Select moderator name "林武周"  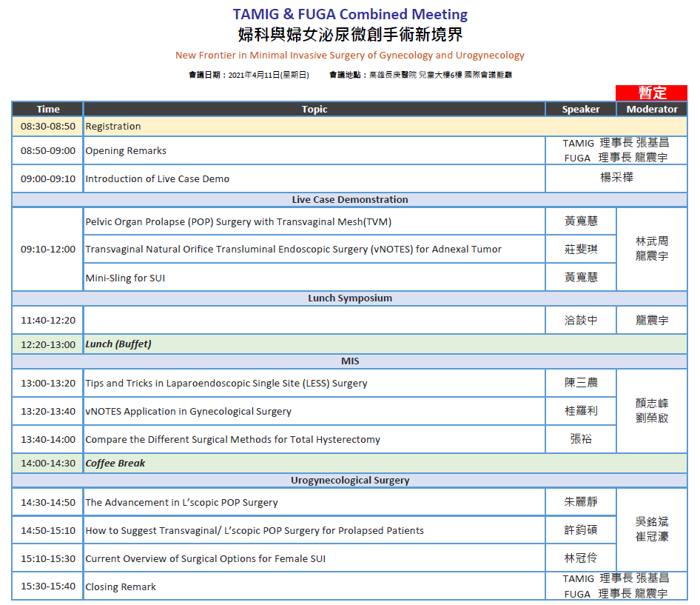[x=652, y=241]
